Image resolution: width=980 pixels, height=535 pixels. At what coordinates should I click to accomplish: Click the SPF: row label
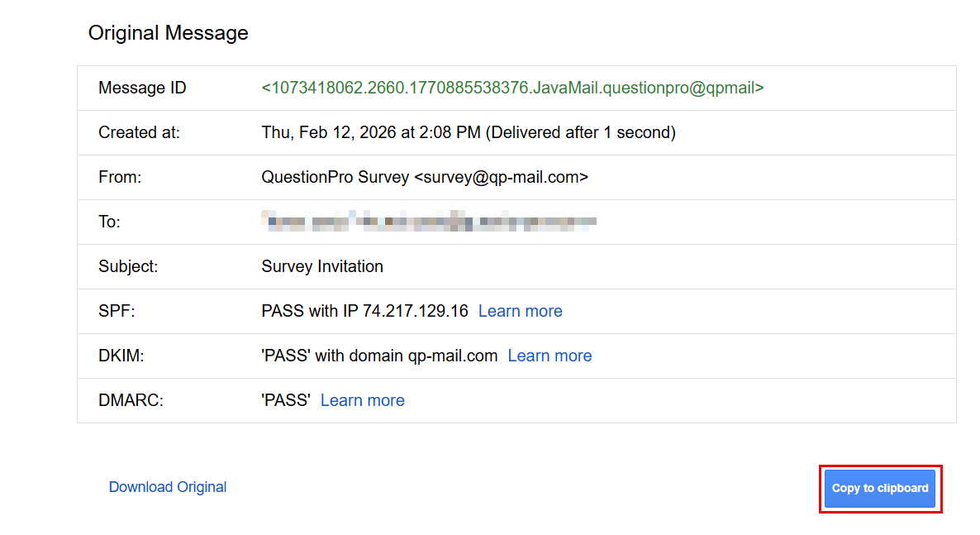click(x=116, y=311)
